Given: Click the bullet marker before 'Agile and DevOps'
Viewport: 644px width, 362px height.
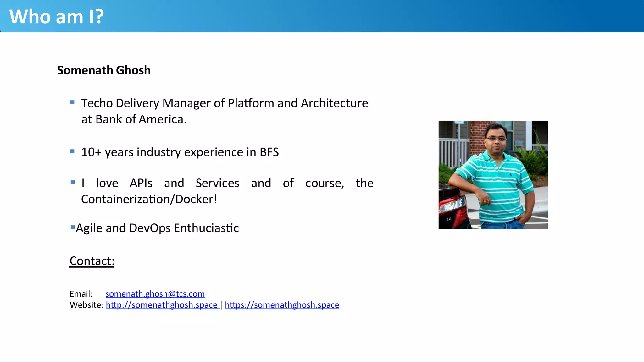Looking at the screenshot, I should [x=73, y=227].
